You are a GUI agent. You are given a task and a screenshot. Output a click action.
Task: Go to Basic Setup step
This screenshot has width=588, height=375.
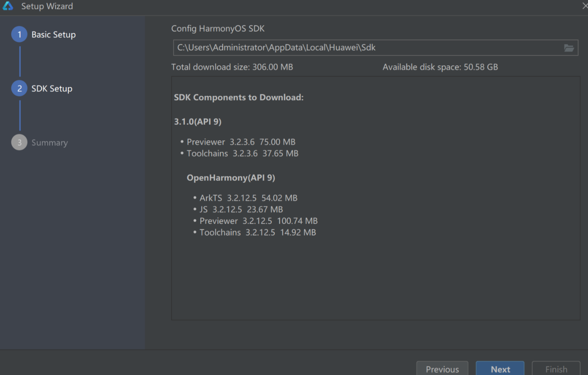53,35
